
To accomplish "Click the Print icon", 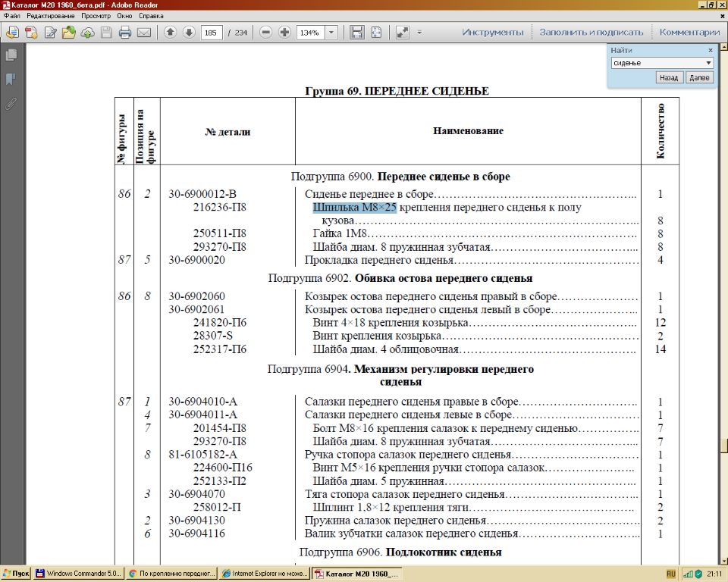I will tap(125, 33).
